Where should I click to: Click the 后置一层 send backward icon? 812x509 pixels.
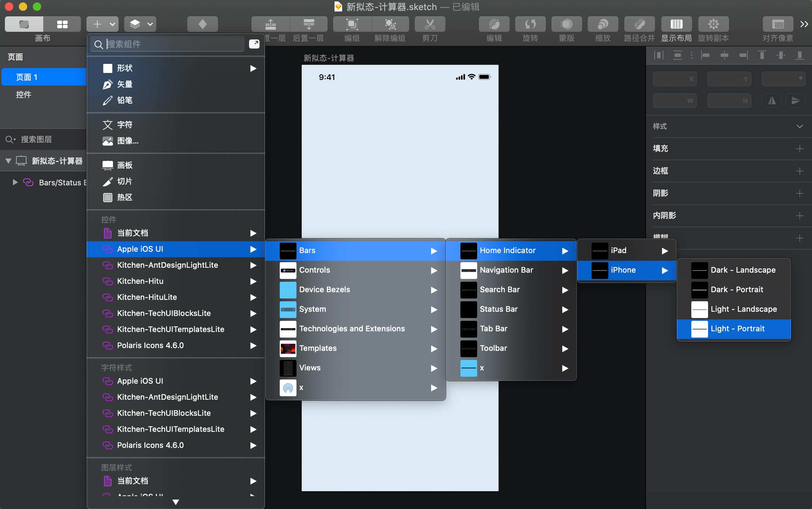309,24
